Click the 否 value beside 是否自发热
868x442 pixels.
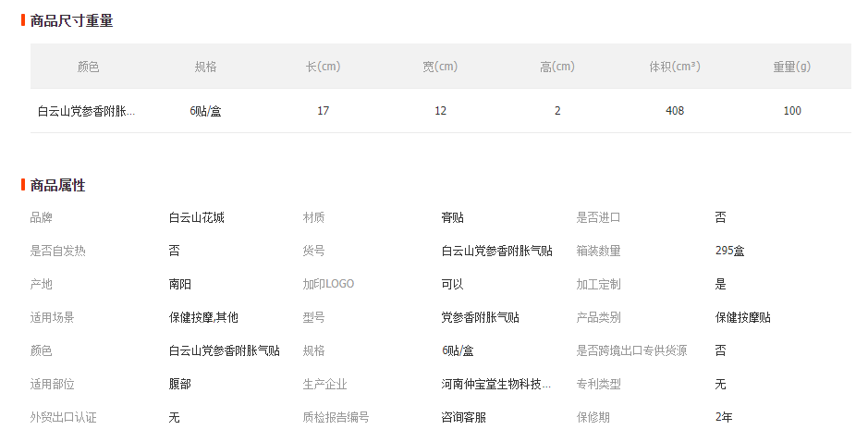click(175, 251)
